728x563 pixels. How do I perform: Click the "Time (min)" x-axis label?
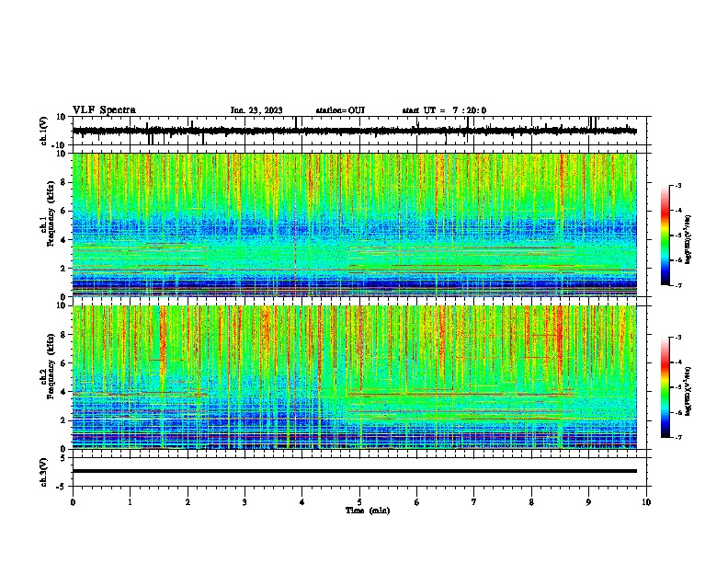click(368, 511)
